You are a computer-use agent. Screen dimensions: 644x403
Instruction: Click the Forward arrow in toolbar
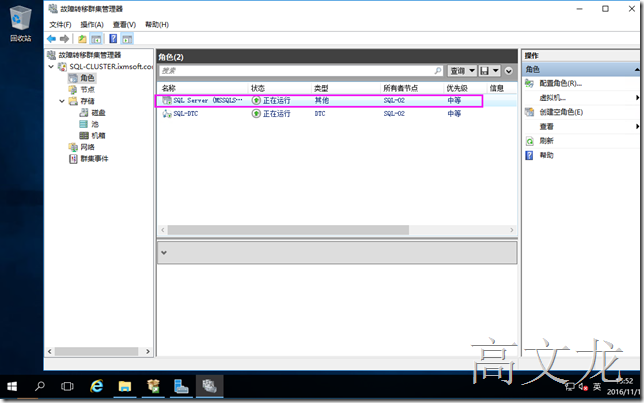pyautogui.click(x=64, y=39)
